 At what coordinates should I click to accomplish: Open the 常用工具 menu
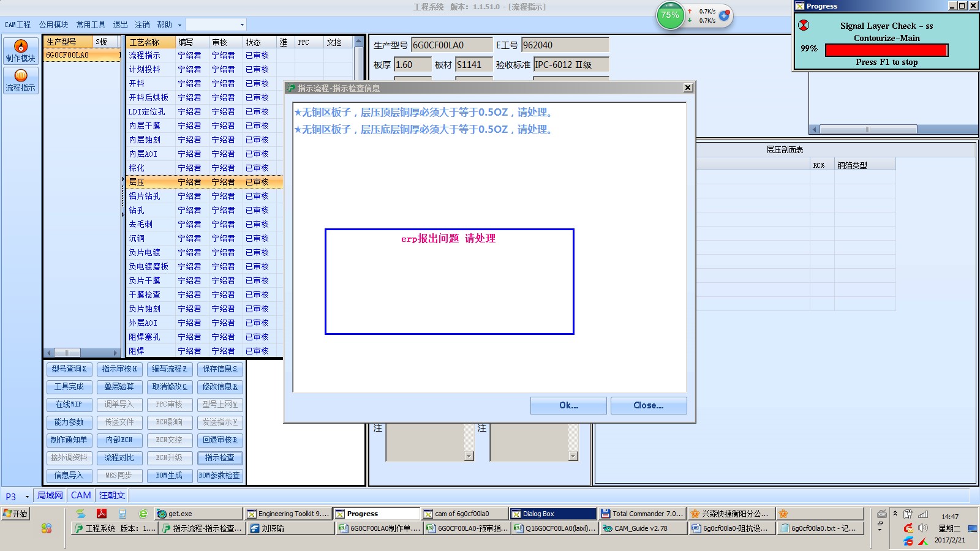pos(91,24)
